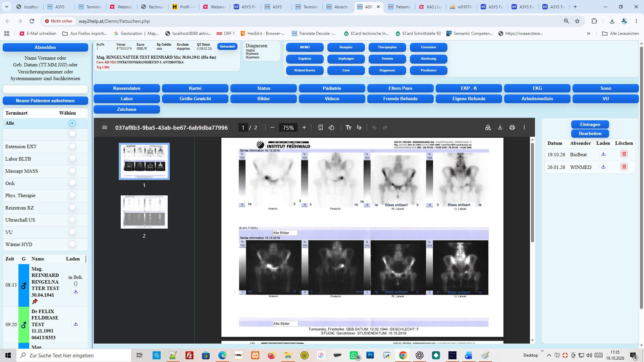Open the Fremde Befunde tab

pyautogui.click(x=400, y=99)
